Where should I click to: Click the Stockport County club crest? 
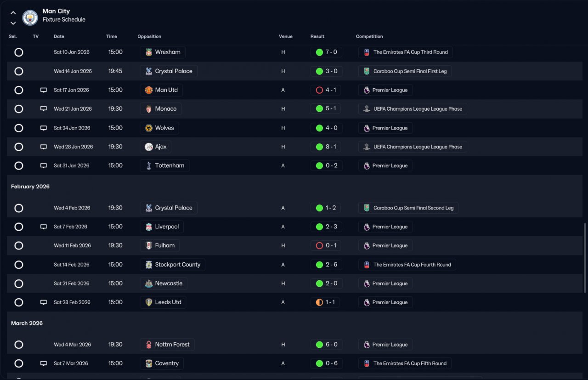[x=148, y=265]
